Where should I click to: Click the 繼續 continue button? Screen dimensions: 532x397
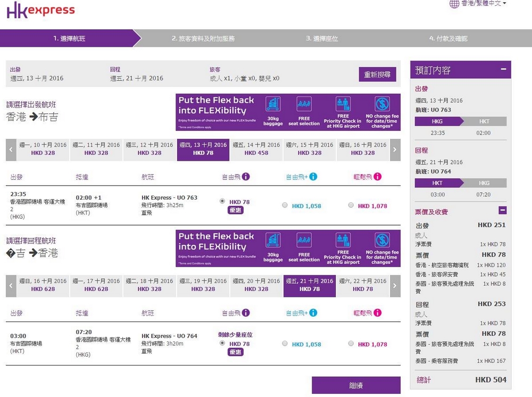tap(356, 385)
